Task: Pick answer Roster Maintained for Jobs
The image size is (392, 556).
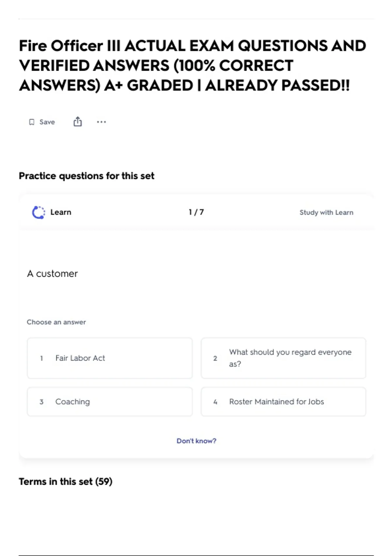Action: 284,402
